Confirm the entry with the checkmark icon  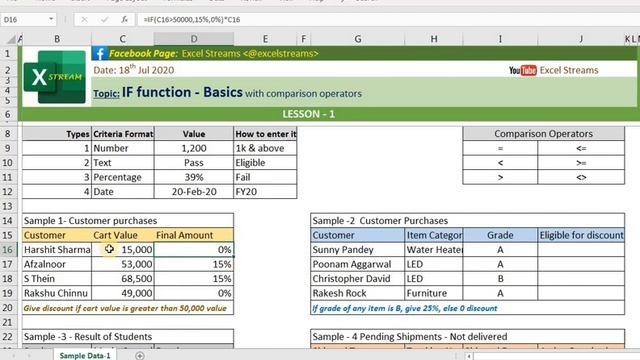coord(104,19)
